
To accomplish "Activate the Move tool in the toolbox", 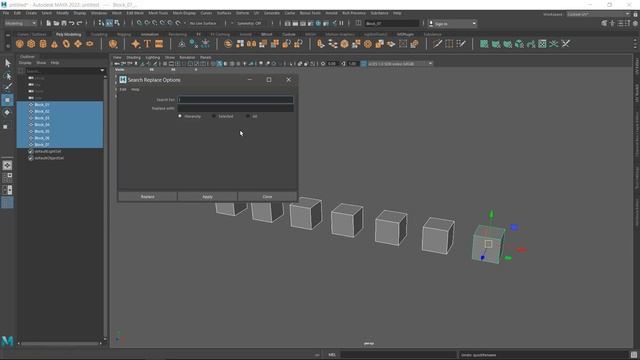I will [7, 100].
